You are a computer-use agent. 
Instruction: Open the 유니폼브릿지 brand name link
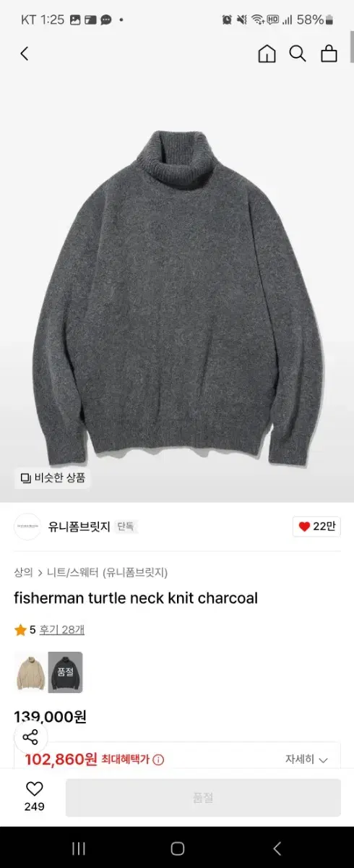(79, 527)
